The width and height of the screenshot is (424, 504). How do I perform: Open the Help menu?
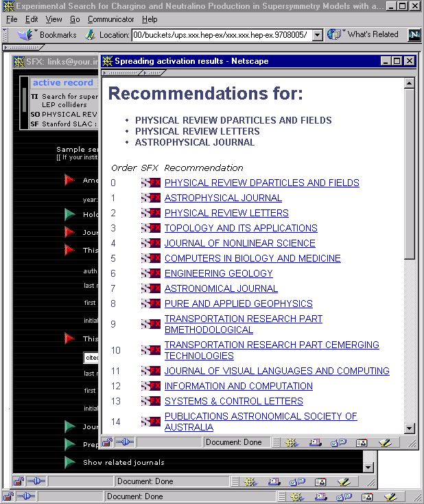tap(150, 19)
